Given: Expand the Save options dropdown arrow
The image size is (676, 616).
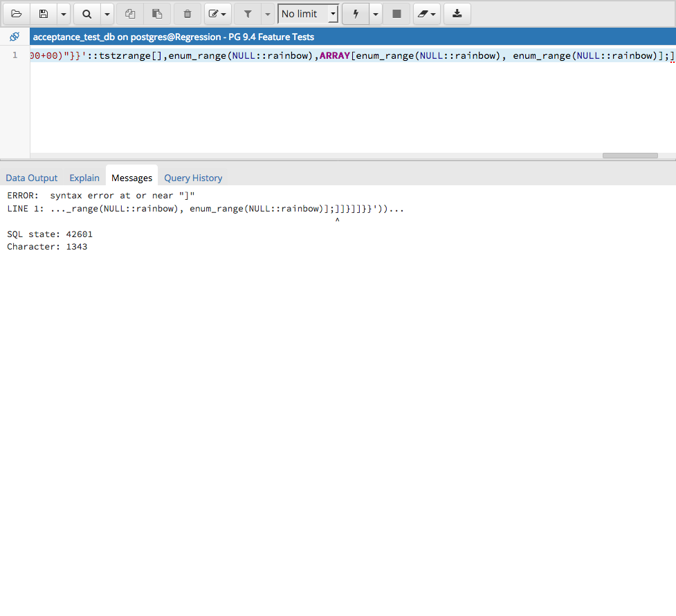Looking at the screenshot, I should point(64,14).
